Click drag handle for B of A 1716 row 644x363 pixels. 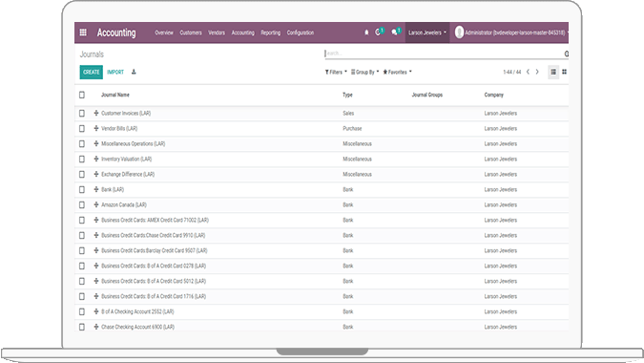tap(96, 296)
